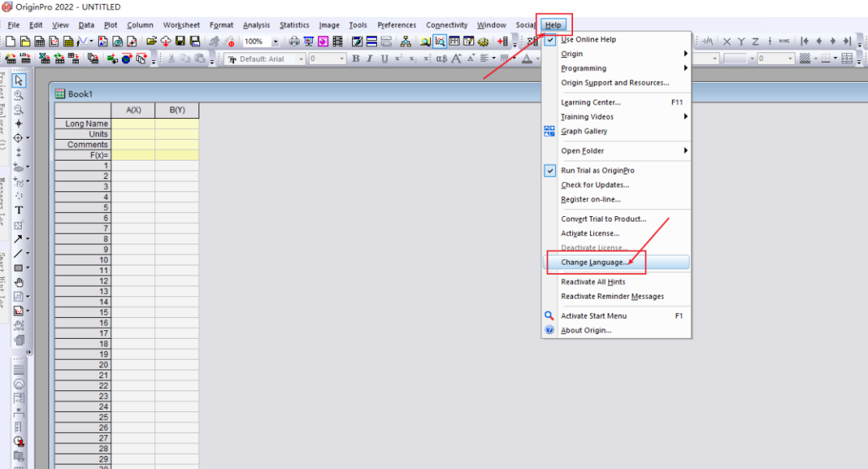Select row 10 header in Book1
This screenshot has height=469, width=868.
pos(83,260)
